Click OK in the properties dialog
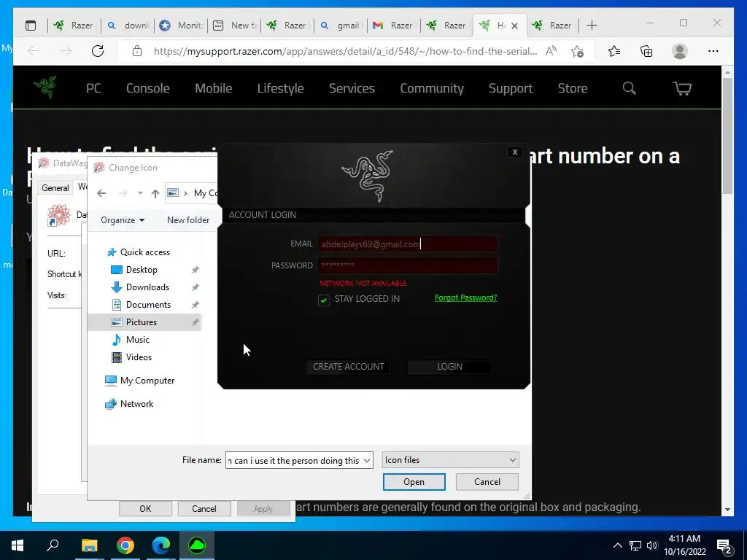Viewport: 747px width, 560px height. [x=145, y=508]
